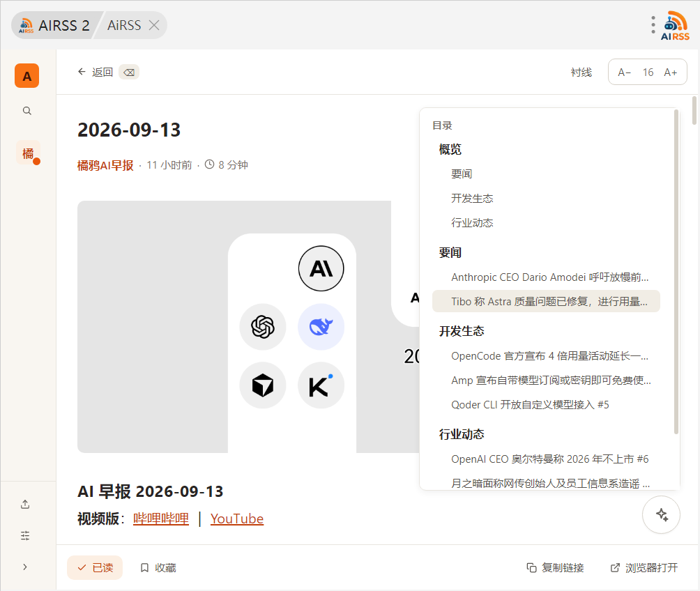
Task: Open the 橘鸦AI早报 source link
Action: [105, 166]
